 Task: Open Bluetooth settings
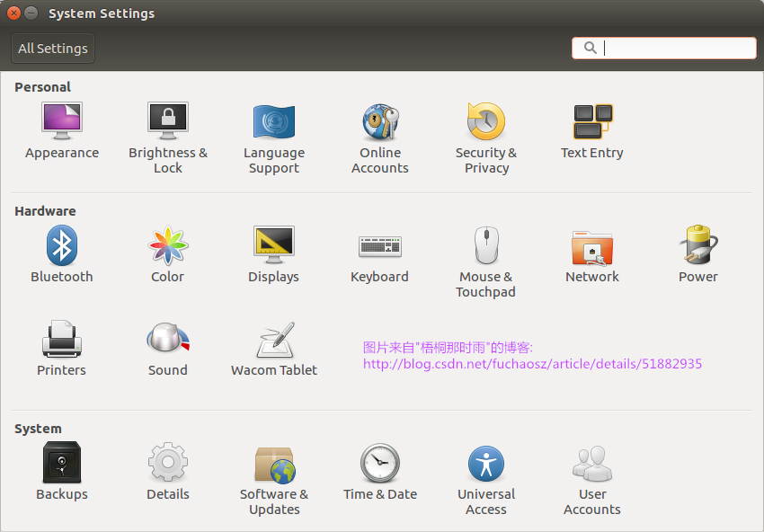click(62, 253)
